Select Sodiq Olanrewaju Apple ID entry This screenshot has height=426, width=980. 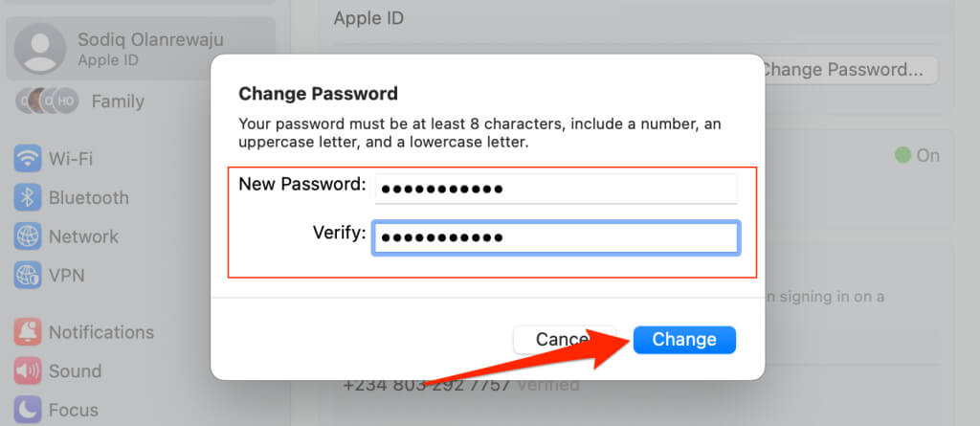pos(141,49)
